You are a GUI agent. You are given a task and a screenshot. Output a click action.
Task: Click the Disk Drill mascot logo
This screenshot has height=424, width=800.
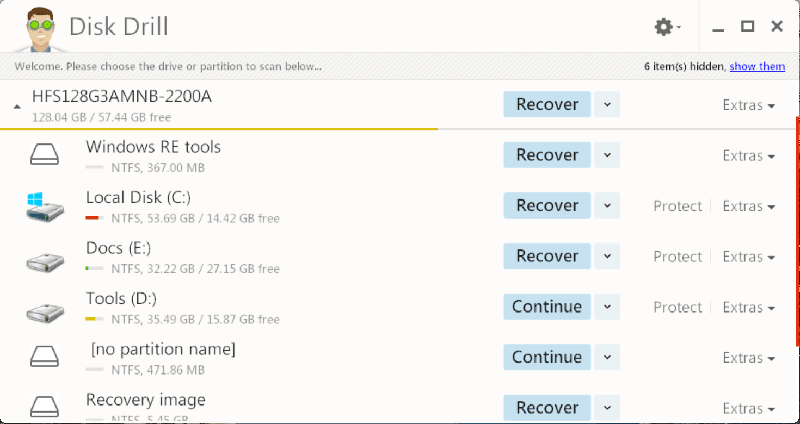41,29
